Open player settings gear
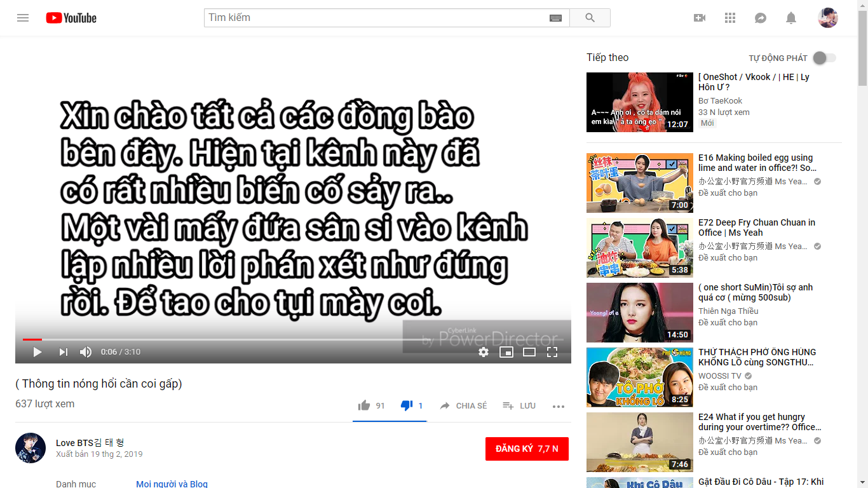Screen dimensions: 868x488 (x=484, y=352)
